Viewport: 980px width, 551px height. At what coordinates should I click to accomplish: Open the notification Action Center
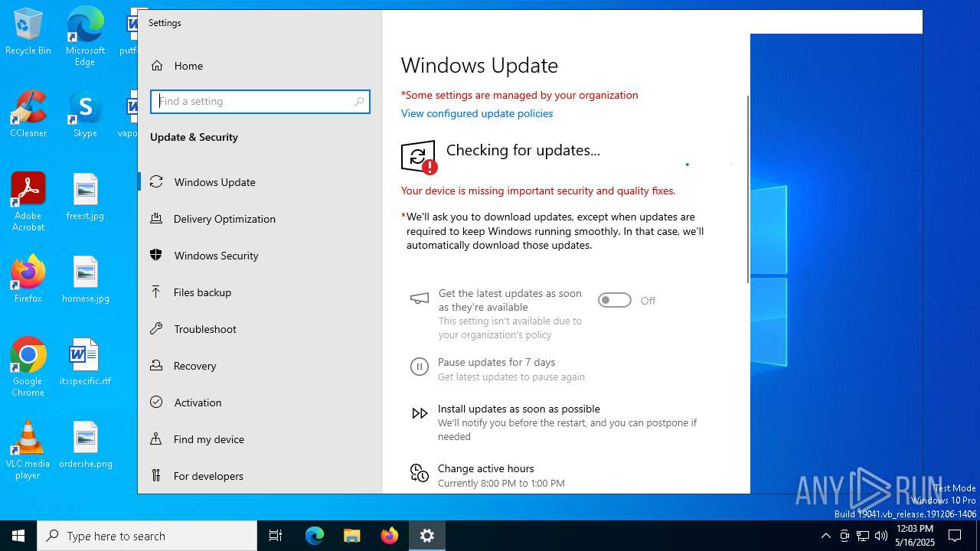pyautogui.click(x=955, y=536)
